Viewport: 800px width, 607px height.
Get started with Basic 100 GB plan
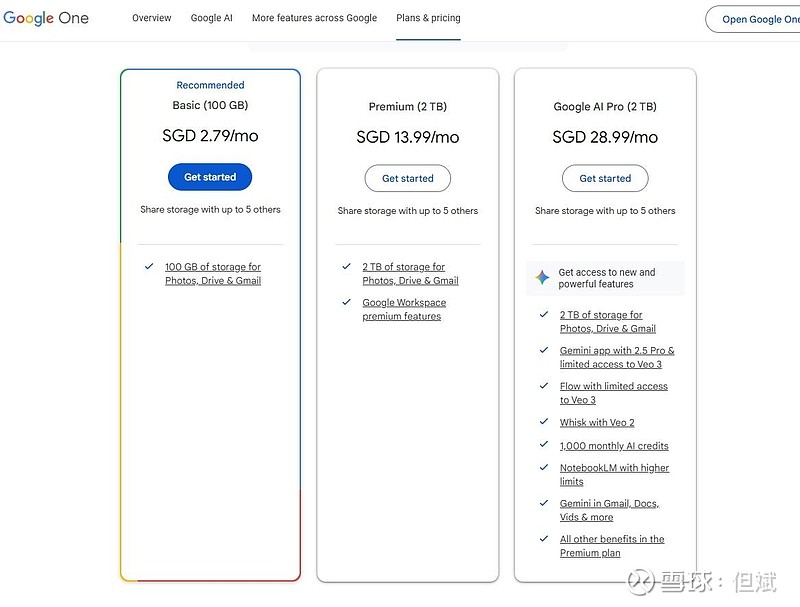[x=210, y=177]
